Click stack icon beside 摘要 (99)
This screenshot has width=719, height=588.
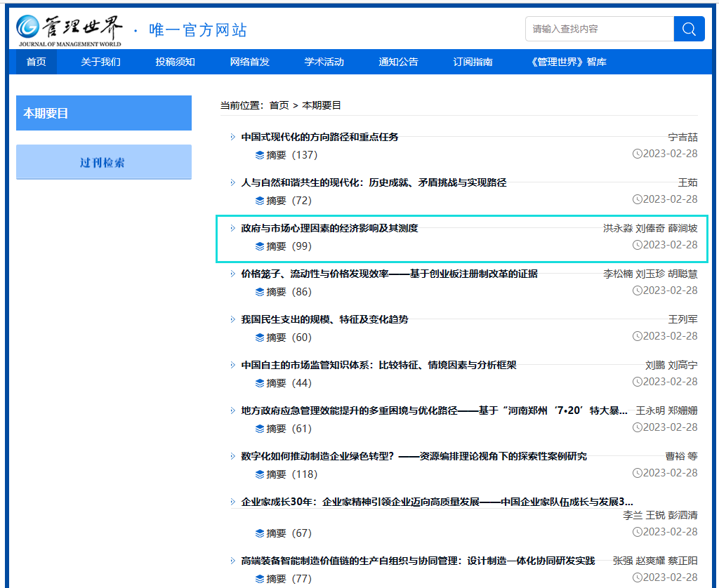point(260,246)
